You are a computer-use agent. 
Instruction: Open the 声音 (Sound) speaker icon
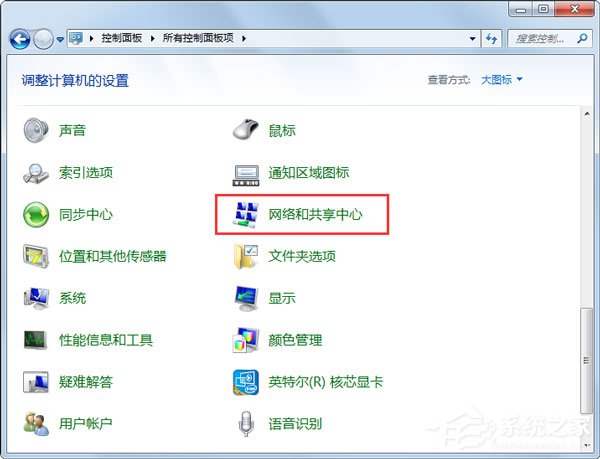(x=36, y=131)
